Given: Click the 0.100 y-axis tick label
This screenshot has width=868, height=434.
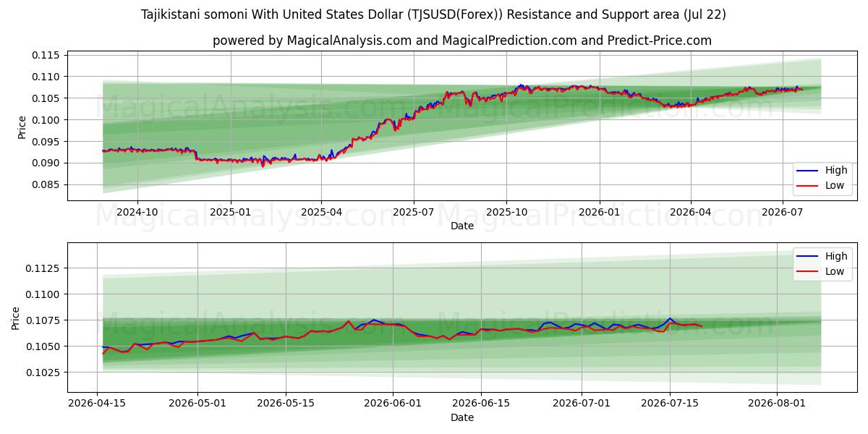Looking at the screenshot, I should pyautogui.click(x=46, y=120).
